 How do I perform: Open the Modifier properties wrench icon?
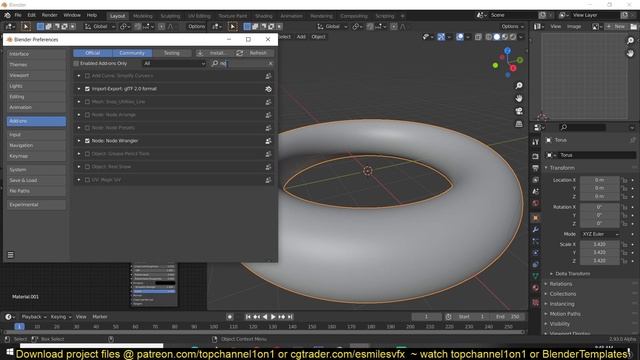tap(536, 229)
